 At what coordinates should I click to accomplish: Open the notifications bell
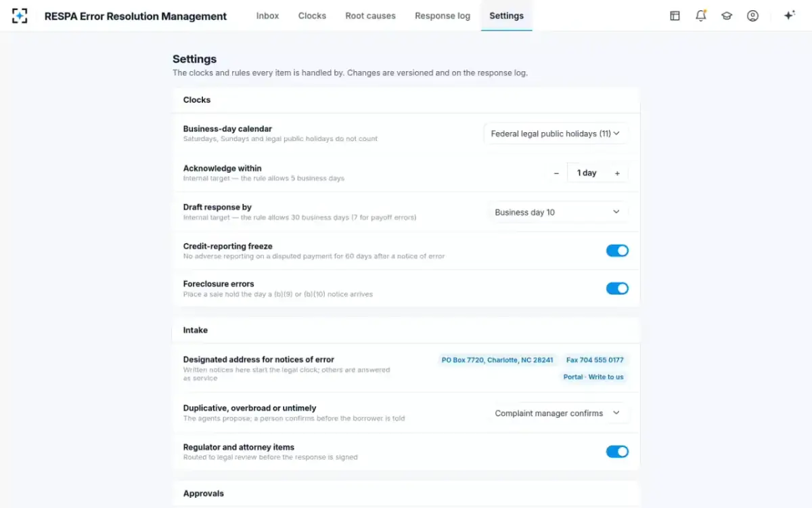(x=701, y=16)
